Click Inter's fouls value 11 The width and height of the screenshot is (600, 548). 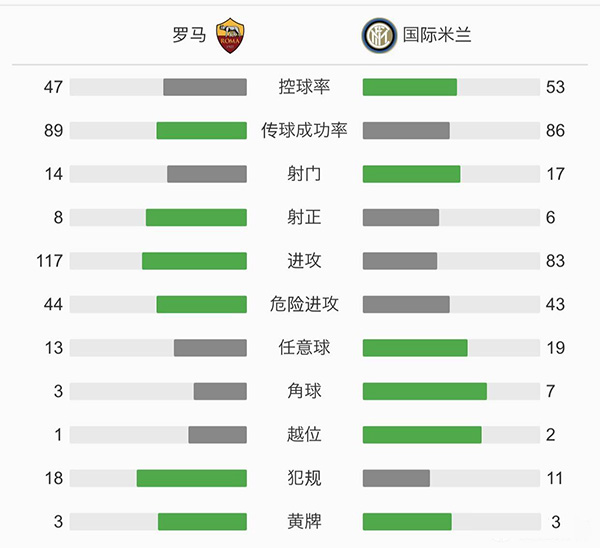point(555,478)
